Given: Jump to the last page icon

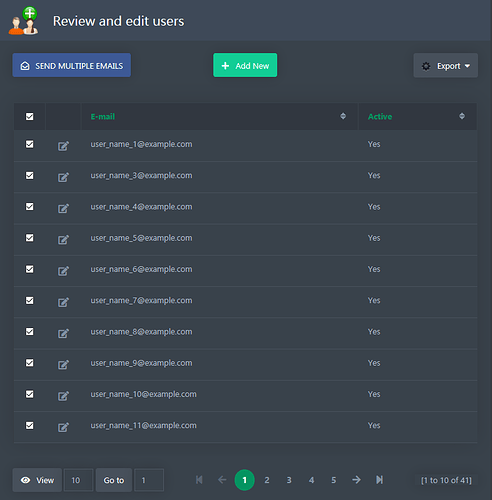Looking at the screenshot, I should tap(379, 480).
